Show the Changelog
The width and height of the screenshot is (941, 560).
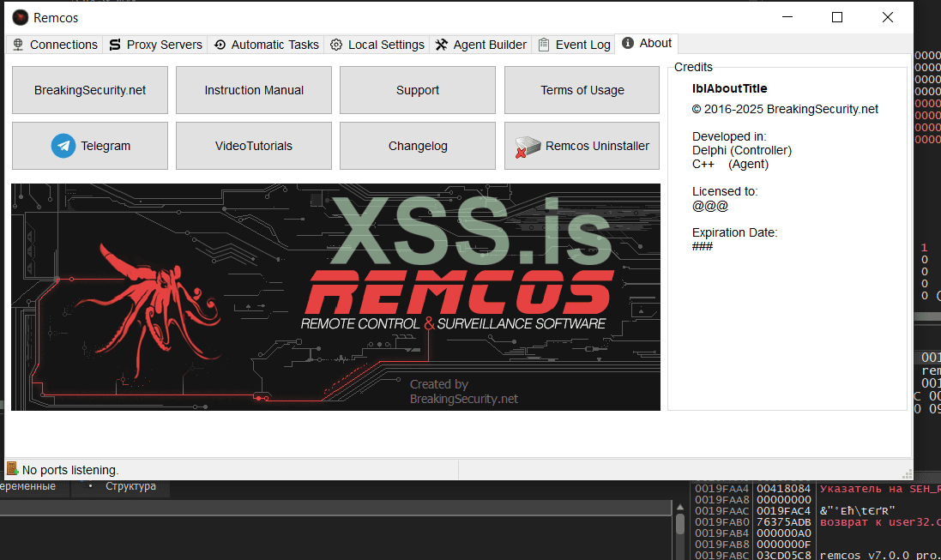tap(418, 146)
